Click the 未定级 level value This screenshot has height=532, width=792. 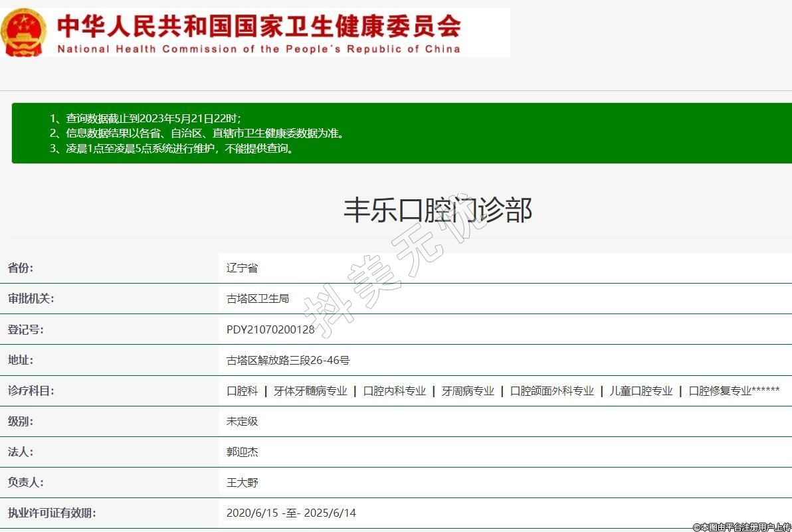(x=242, y=422)
